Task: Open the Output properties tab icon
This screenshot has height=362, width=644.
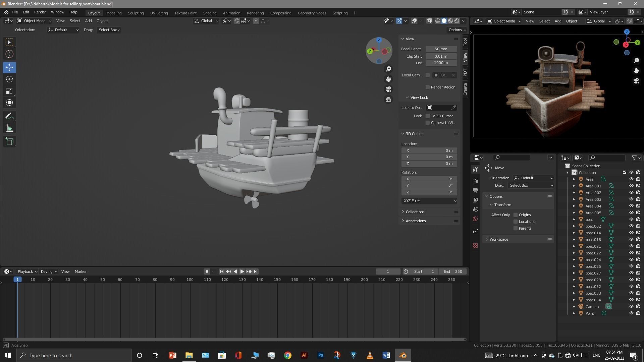Action: pyautogui.click(x=475, y=191)
